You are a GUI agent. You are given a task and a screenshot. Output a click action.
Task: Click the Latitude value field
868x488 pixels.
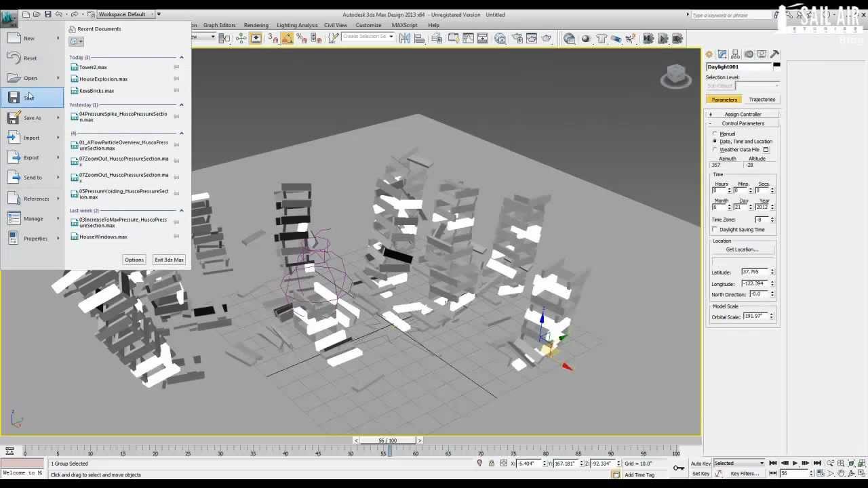[755, 272]
